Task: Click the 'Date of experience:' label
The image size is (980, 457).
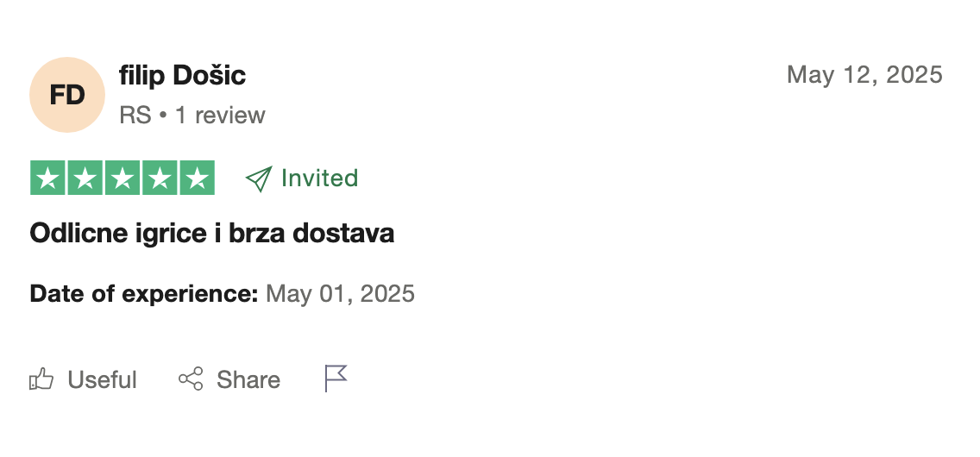Action: click(144, 294)
